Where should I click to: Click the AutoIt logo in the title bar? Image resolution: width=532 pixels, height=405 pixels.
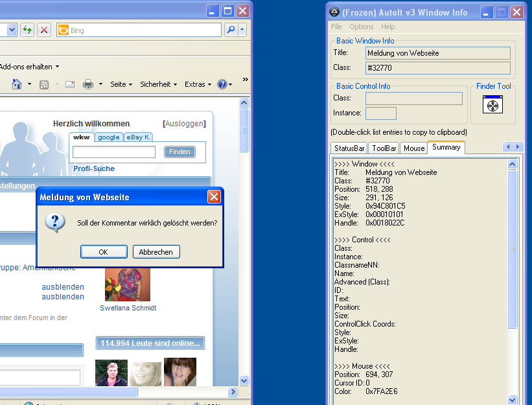click(x=334, y=12)
